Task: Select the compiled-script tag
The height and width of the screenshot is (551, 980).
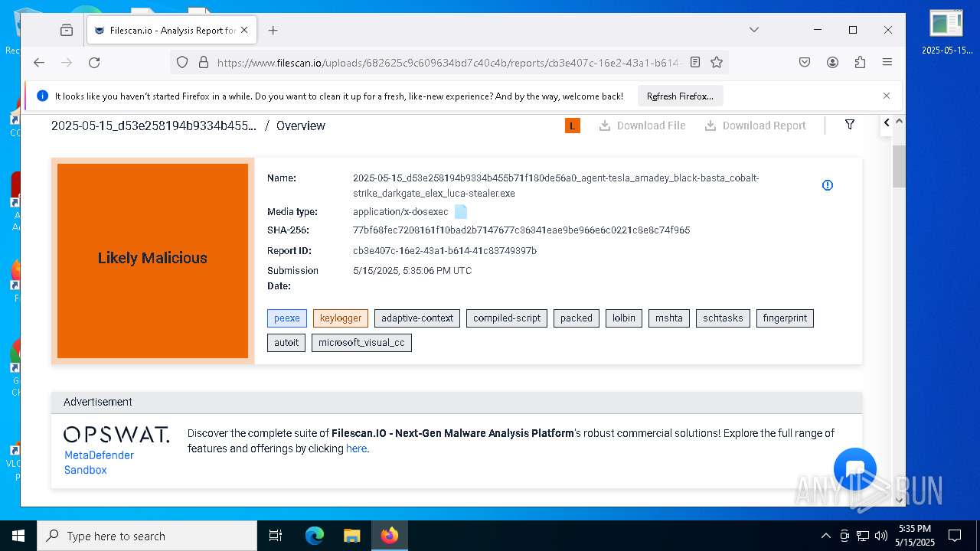Action: (x=507, y=318)
